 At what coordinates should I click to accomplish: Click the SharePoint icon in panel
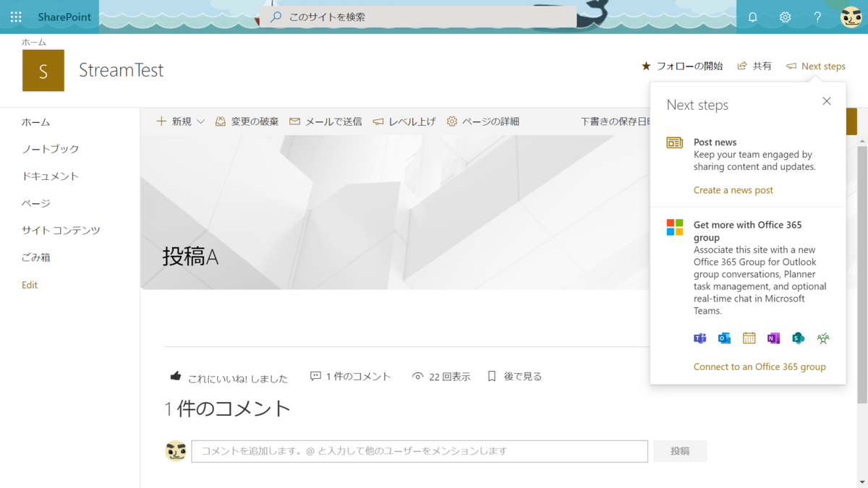(798, 338)
